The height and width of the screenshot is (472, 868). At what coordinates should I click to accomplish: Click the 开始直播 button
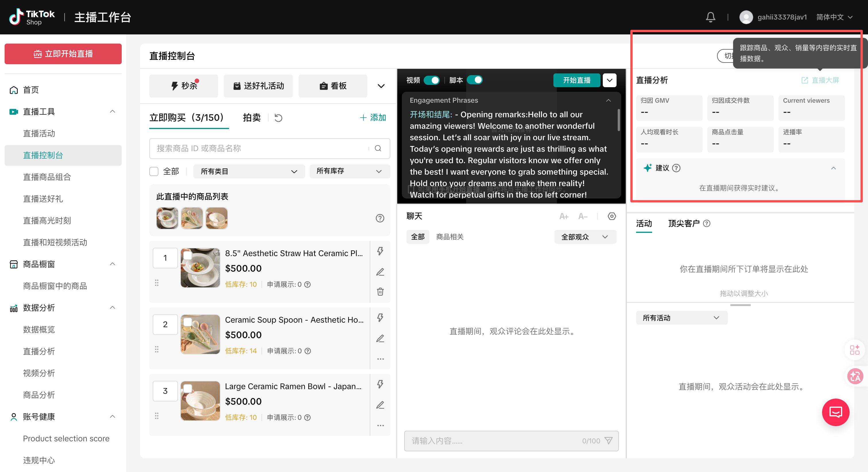[x=577, y=80]
